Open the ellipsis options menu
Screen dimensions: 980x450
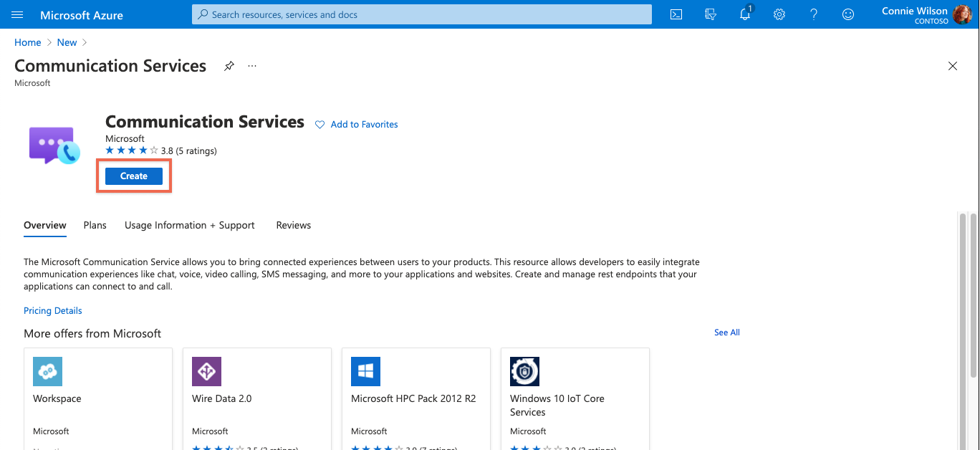coord(251,65)
